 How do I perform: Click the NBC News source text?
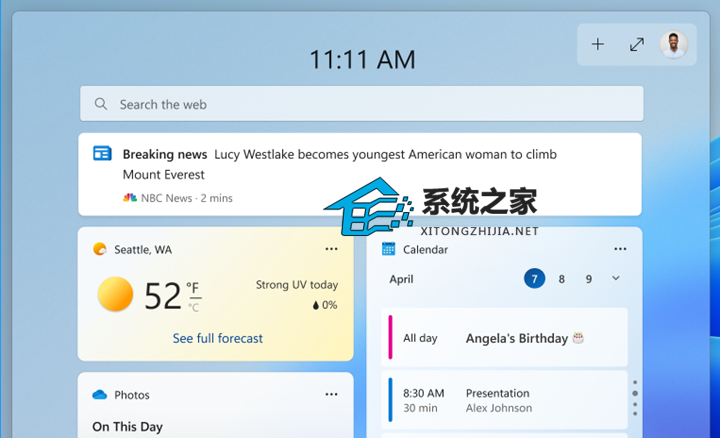point(166,198)
